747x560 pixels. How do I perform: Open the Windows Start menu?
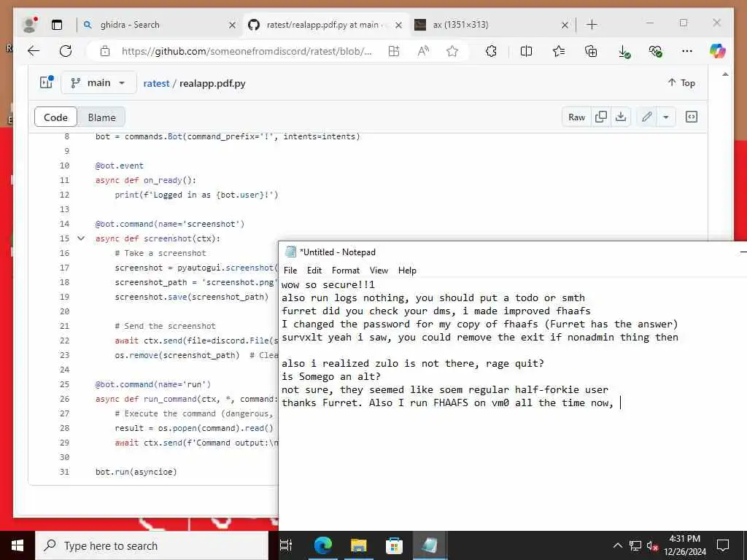pos(18,545)
